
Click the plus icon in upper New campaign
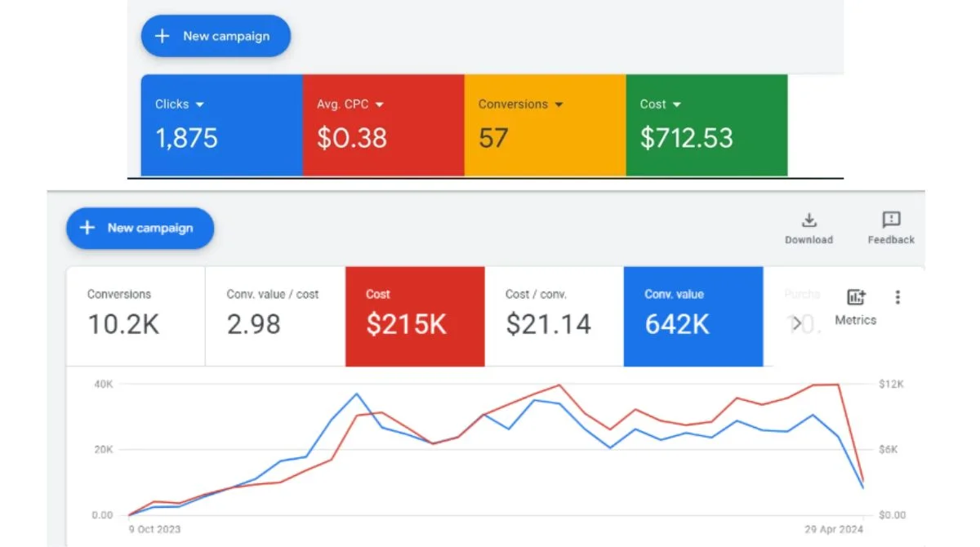point(163,36)
